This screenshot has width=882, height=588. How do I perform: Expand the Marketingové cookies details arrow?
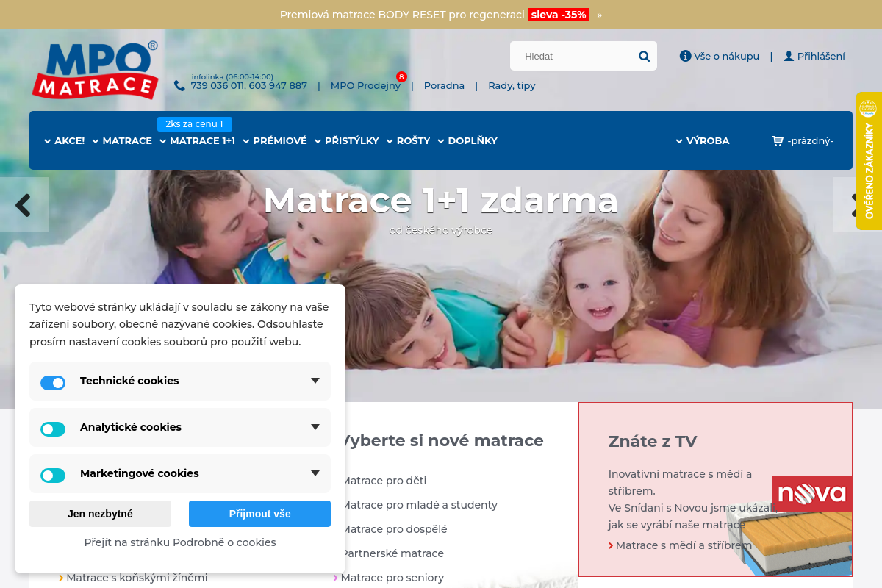click(x=315, y=473)
